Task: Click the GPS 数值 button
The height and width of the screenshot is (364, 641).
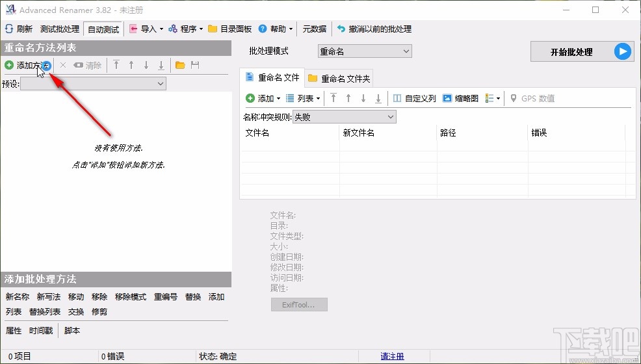Action: coord(532,98)
